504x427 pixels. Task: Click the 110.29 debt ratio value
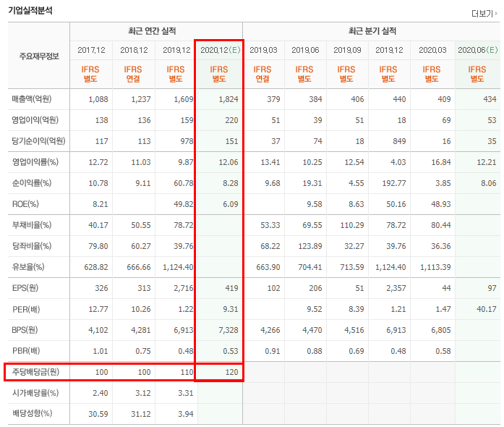(352, 225)
